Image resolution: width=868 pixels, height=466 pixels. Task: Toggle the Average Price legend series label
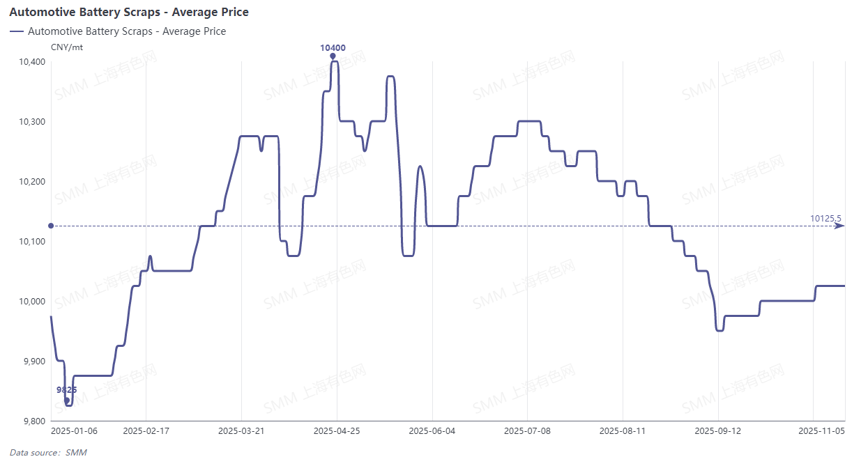(127, 31)
